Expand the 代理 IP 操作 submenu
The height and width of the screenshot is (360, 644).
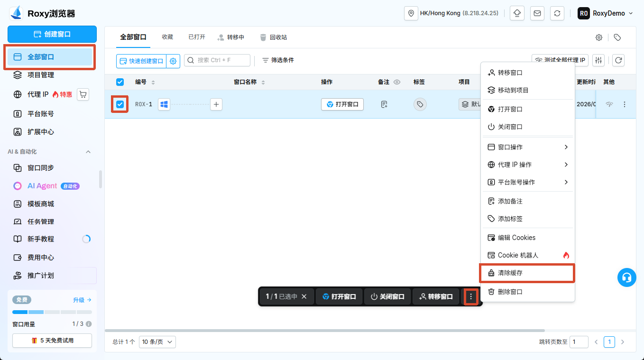point(527,165)
